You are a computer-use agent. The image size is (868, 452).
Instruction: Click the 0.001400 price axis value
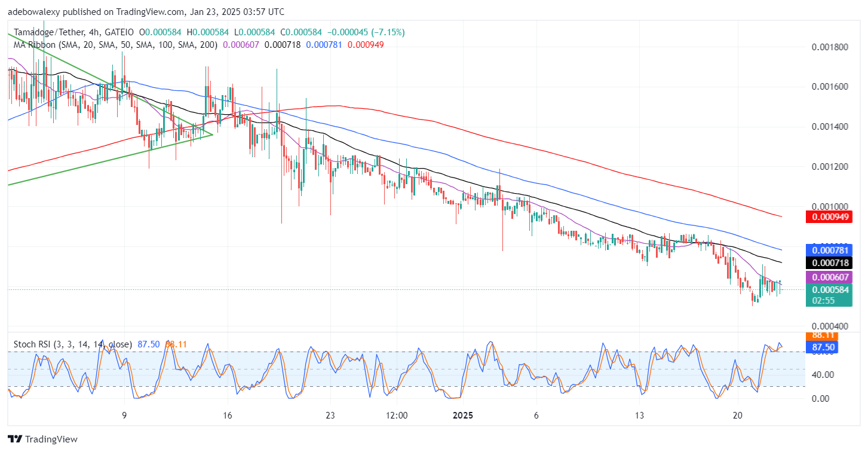(x=829, y=127)
